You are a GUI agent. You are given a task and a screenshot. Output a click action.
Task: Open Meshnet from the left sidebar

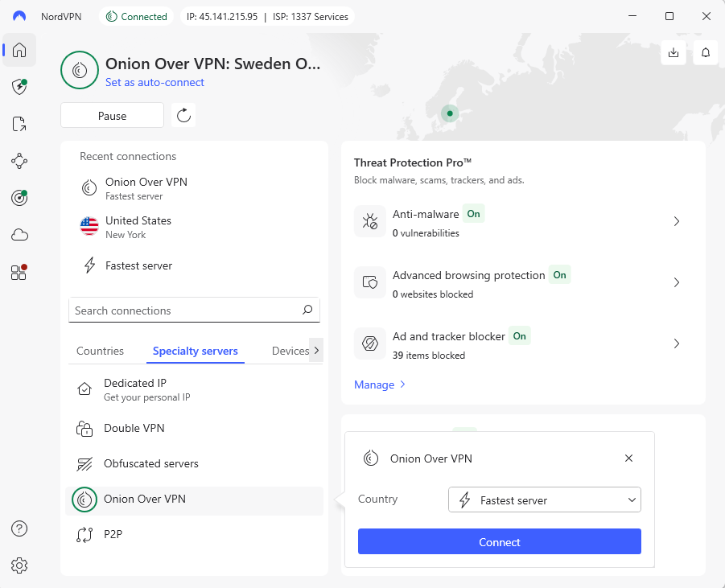[19, 161]
